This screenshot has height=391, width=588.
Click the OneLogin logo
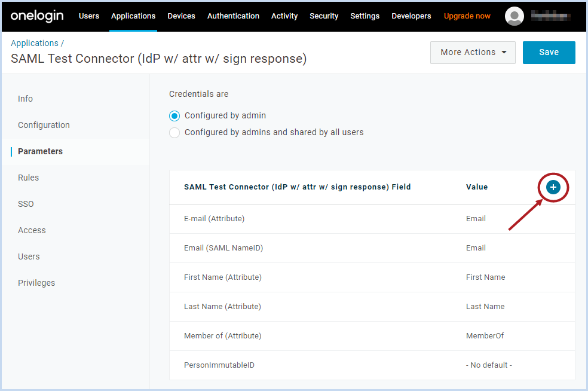(37, 16)
